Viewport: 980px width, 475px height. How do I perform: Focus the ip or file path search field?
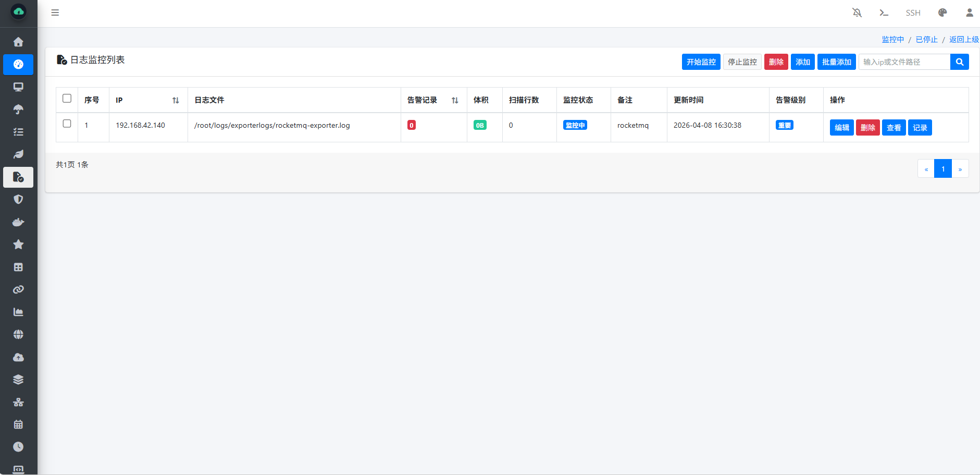(x=904, y=62)
